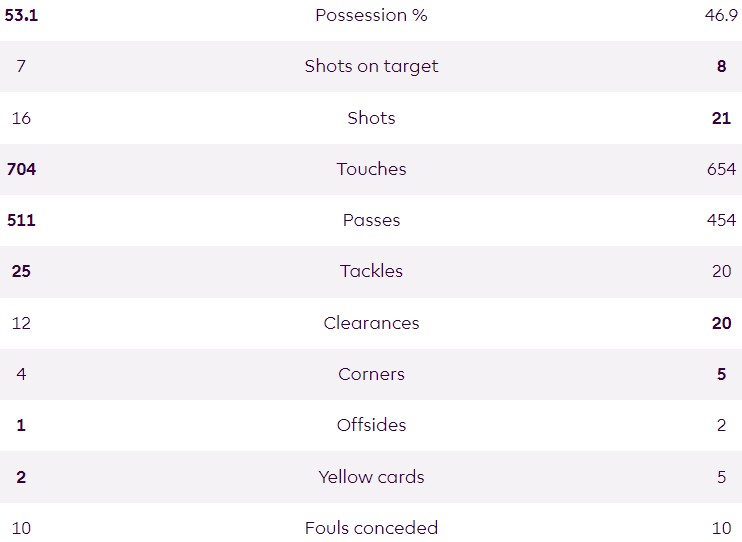Screen dimensions: 742x542
Task: Click the Fouls conceded label
Action: [371, 528]
